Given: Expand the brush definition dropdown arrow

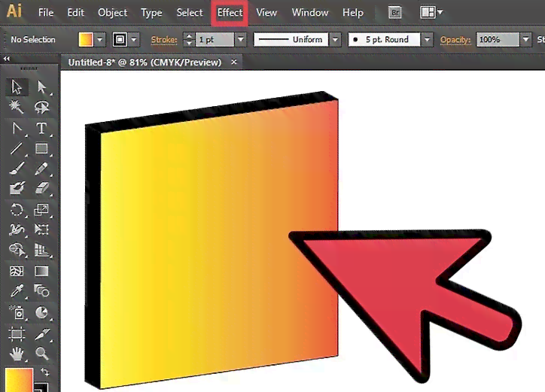Looking at the screenshot, I should (427, 40).
